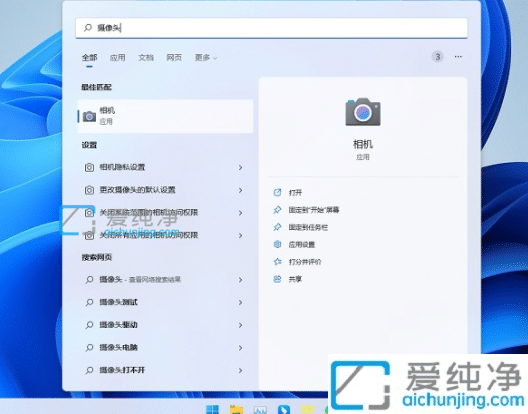
Task: Click pin icon next to 固定到任务栏
Action: 277,227
